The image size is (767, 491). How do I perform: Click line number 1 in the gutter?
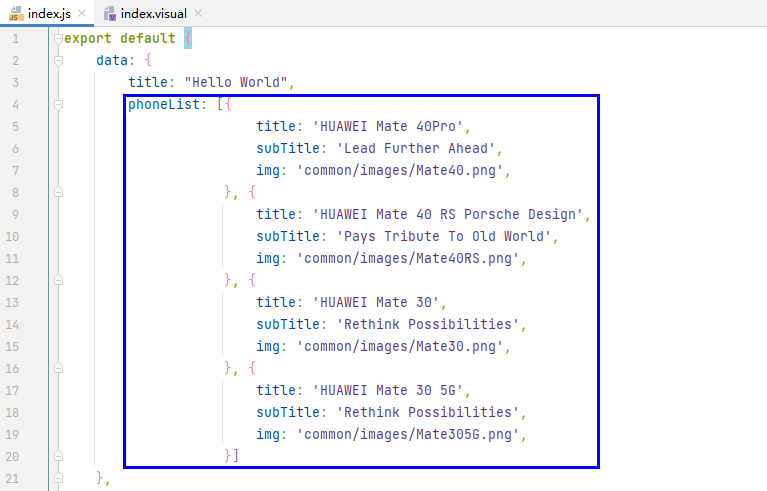coord(16,39)
